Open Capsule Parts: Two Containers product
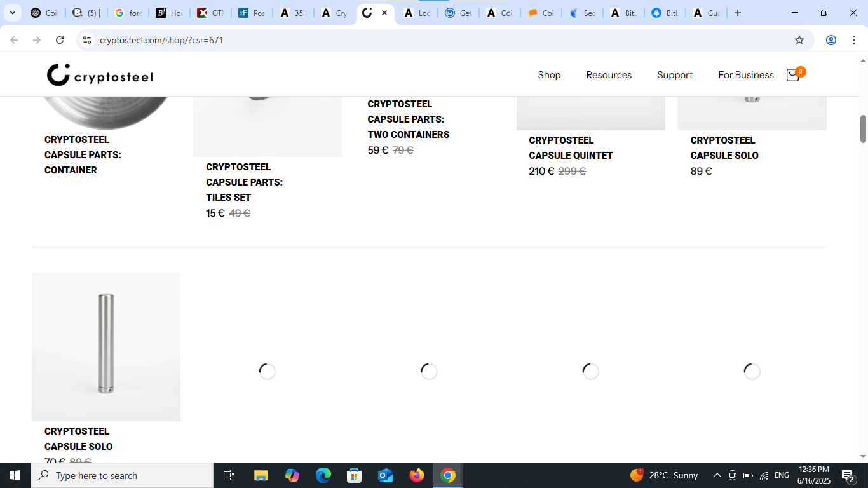This screenshot has height=488, width=868. click(408, 119)
